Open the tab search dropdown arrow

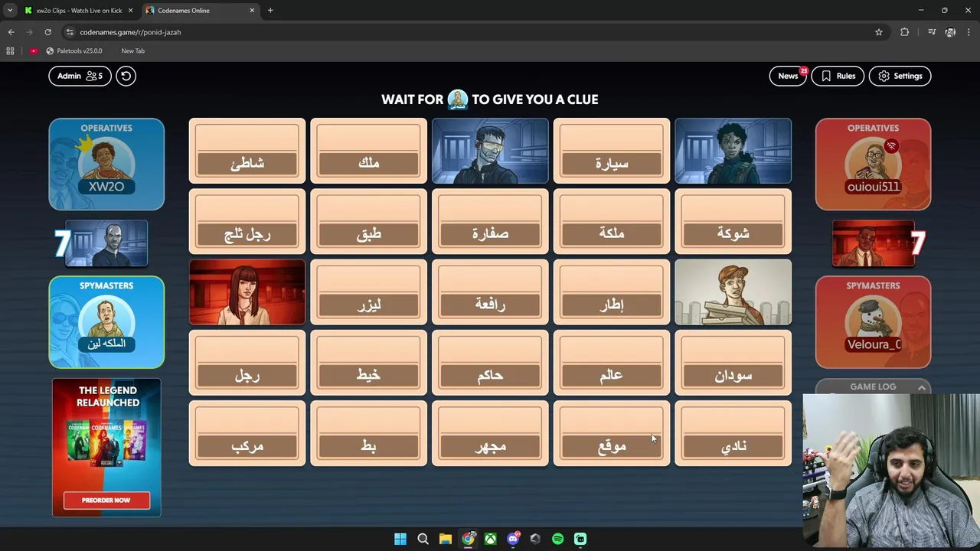[9, 11]
